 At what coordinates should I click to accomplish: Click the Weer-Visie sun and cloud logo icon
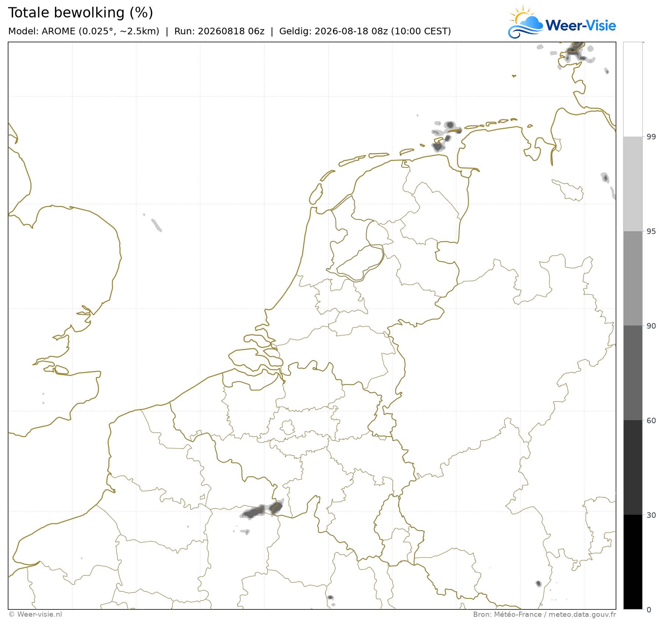click(x=525, y=22)
